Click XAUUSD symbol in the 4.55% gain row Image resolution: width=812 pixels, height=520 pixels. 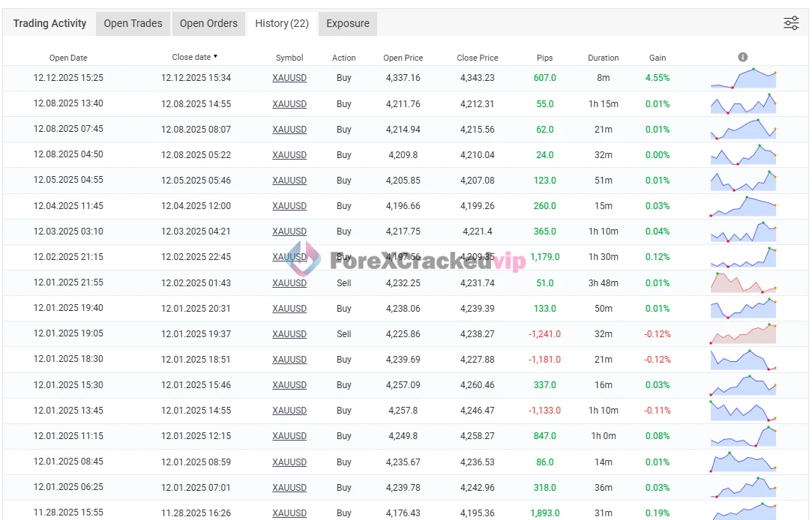point(289,78)
